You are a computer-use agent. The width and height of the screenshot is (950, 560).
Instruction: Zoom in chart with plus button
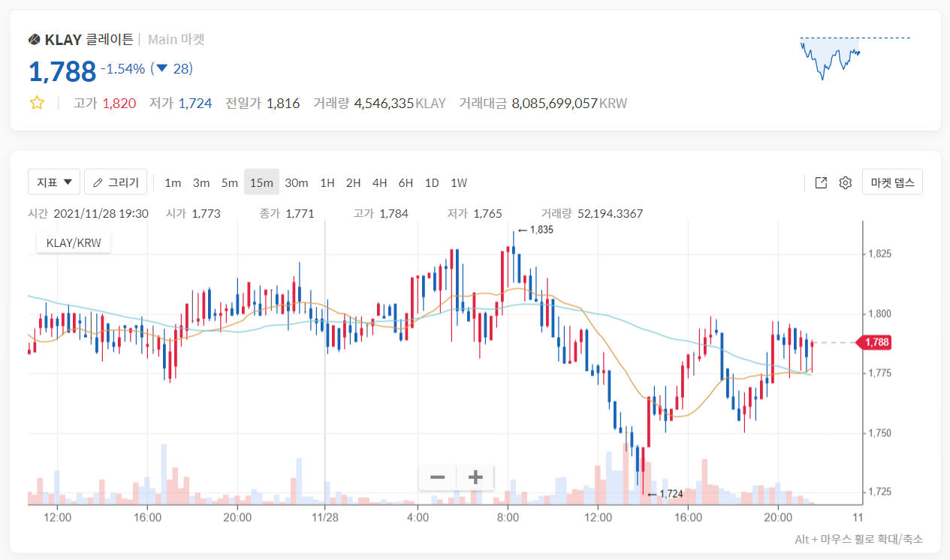(475, 477)
